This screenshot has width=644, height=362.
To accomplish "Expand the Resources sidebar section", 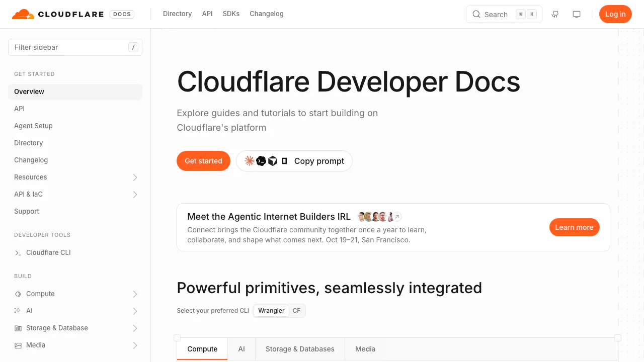I will [135, 177].
